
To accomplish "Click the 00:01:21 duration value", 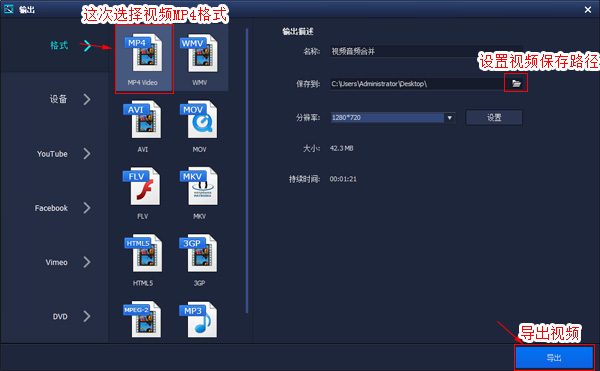I will [x=343, y=179].
